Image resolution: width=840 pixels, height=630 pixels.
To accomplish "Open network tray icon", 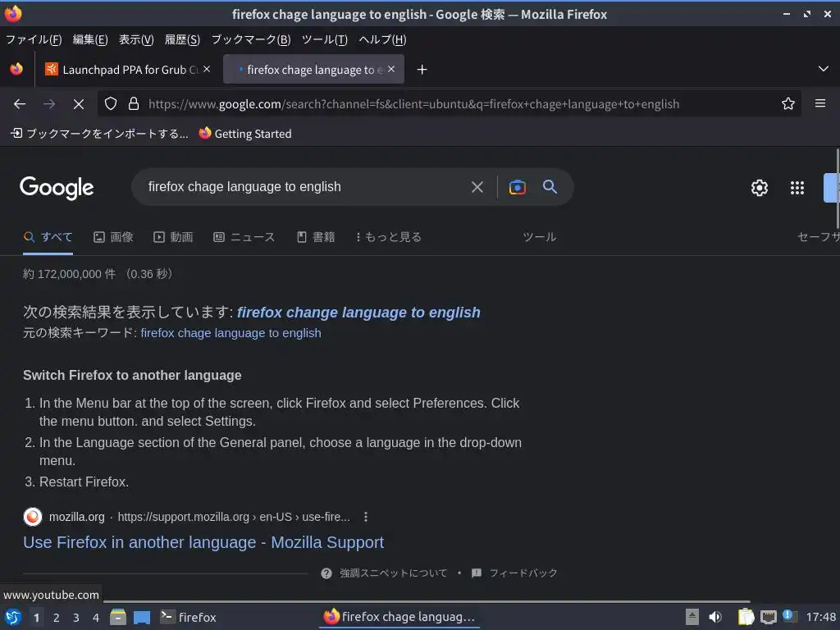I will click(x=768, y=618).
